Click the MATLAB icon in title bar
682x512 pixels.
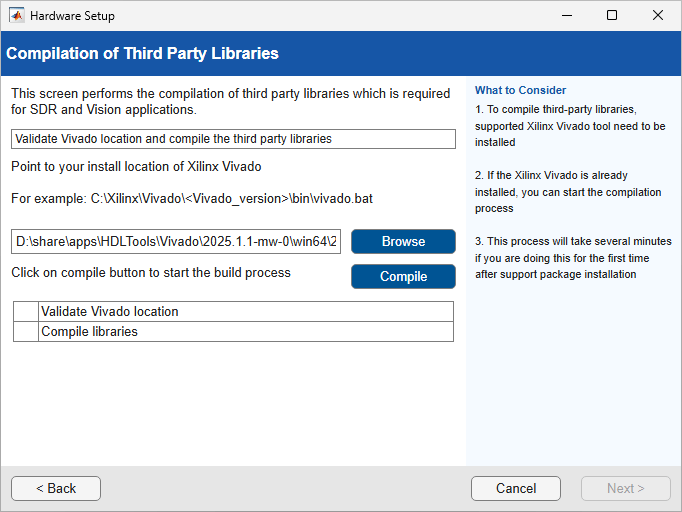point(17,16)
